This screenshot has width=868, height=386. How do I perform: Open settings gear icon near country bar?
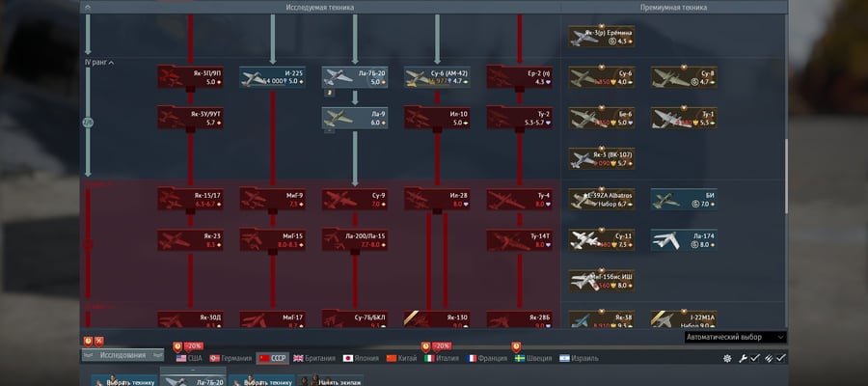(727, 358)
